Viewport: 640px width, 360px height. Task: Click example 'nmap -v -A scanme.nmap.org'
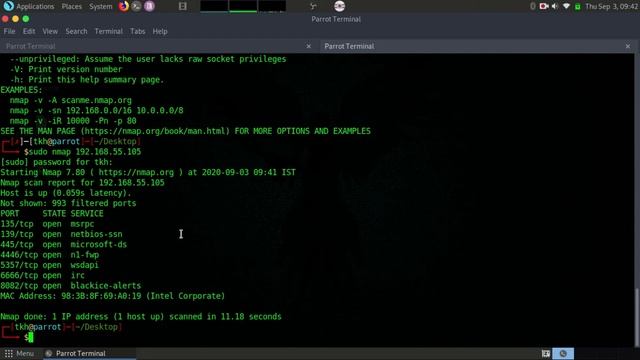71,100
